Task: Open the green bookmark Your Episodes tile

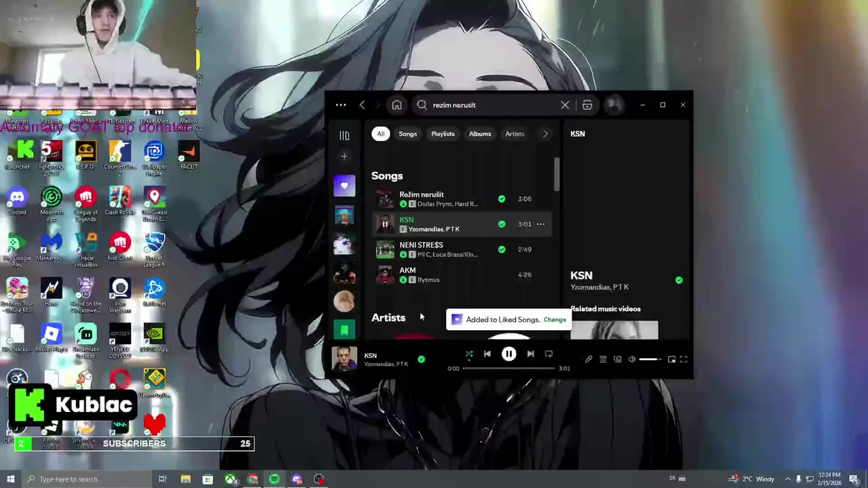Action: point(344,330)
